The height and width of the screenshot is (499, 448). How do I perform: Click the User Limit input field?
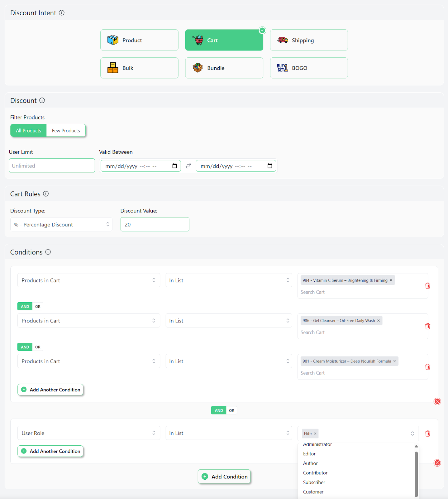[x=52, y=166]
